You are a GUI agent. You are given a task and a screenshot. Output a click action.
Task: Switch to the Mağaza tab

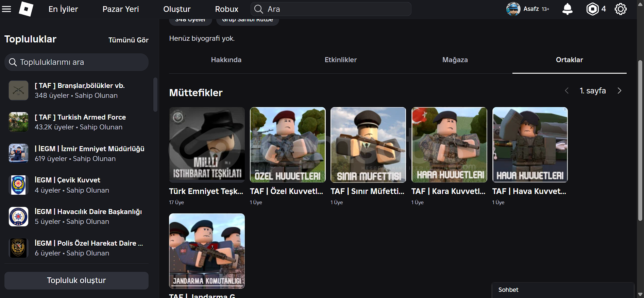[x=455, y=60]
